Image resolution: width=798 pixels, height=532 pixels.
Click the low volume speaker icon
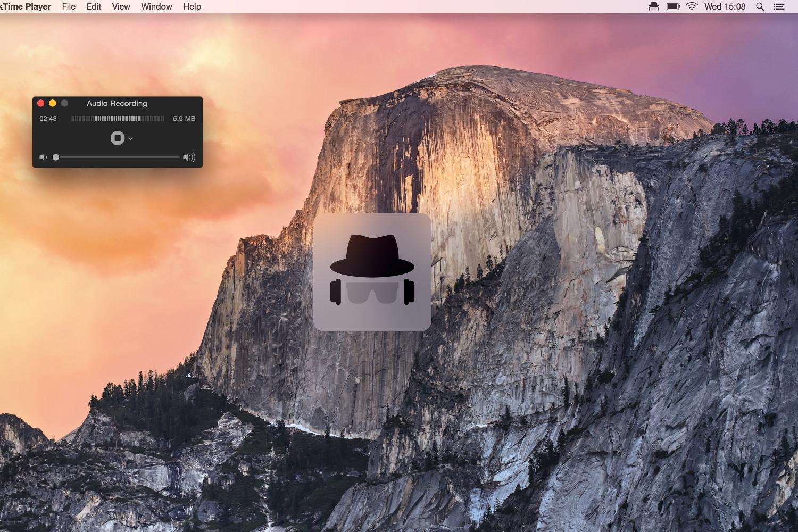click(43, 157)
